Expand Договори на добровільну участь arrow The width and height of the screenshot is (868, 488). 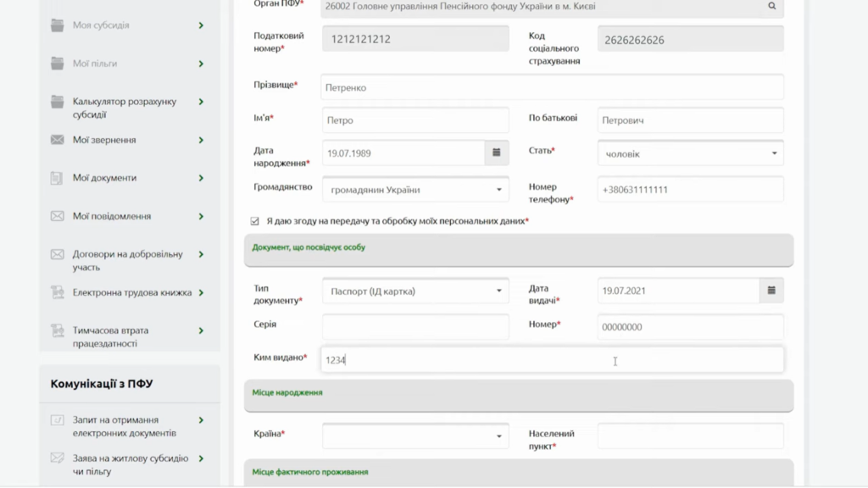pos(201,254)
